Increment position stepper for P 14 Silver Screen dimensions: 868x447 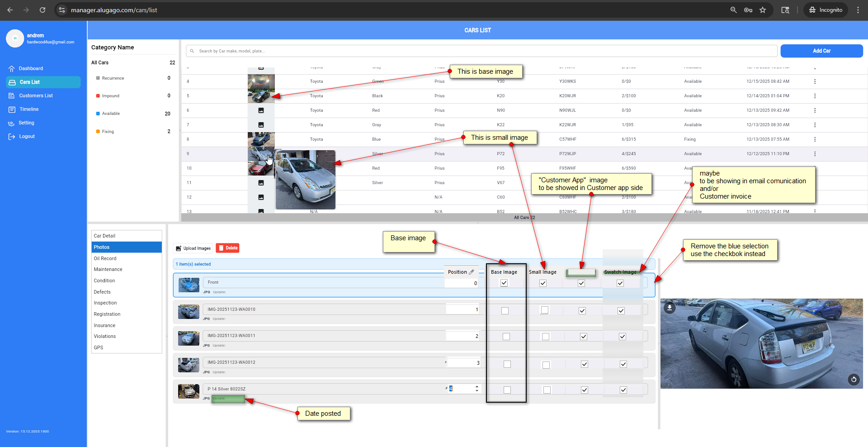(x=477, y=387)
